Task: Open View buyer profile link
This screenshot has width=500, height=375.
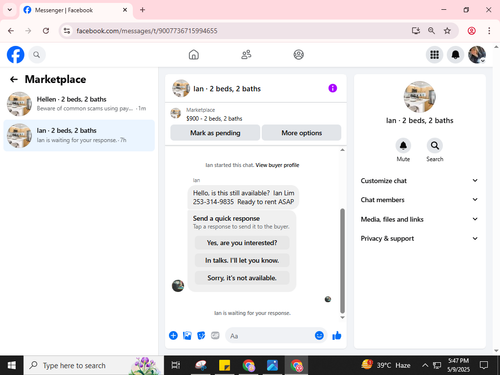Action: pos(277,165)
